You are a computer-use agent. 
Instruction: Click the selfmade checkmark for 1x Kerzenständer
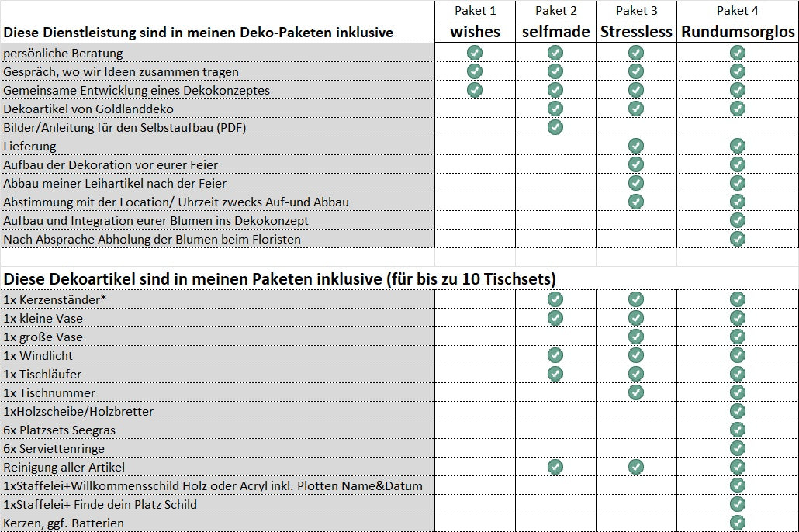tap(555, 299)
